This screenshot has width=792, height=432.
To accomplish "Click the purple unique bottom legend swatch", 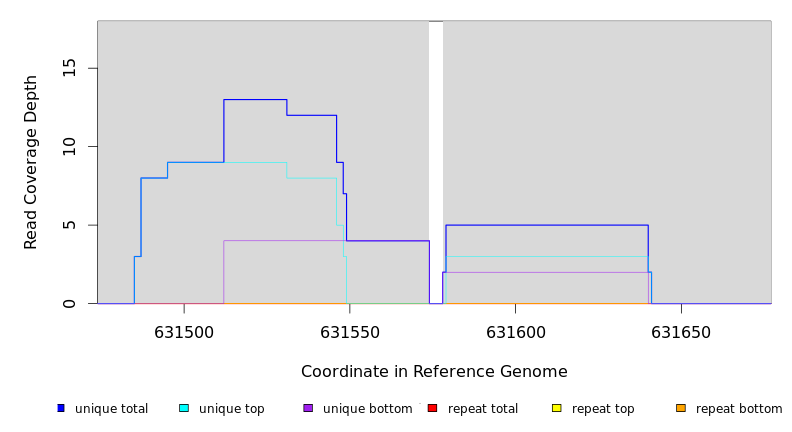I will coord(308,408).
